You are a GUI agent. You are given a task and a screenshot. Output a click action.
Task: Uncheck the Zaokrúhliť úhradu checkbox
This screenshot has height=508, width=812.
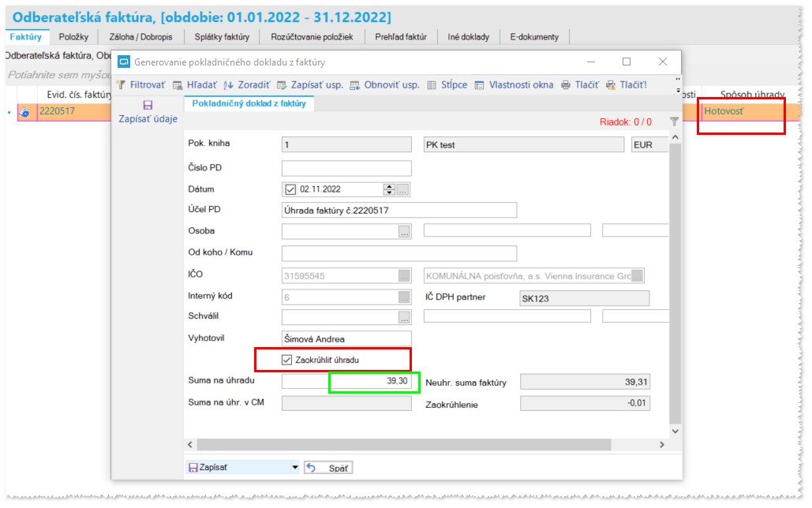(x=287, y=360)
